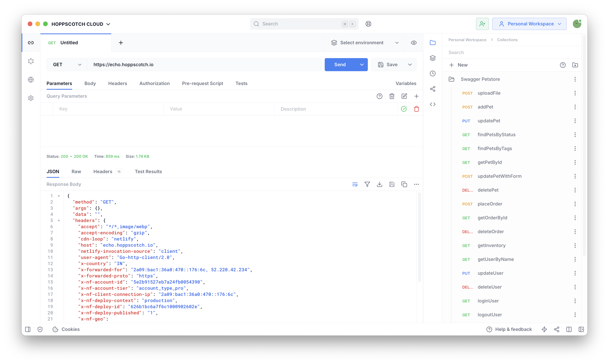Add a new request tab
609x364 pixels.
tap(121, 43)
